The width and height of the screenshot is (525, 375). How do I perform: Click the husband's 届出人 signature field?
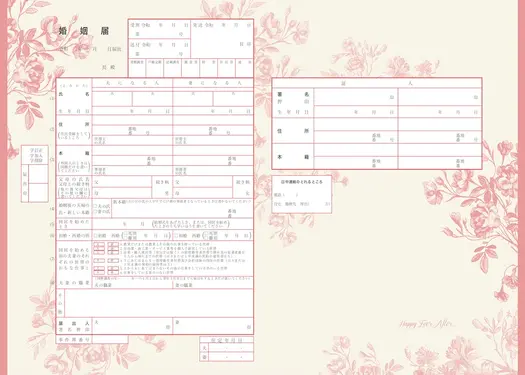point(132,326)
